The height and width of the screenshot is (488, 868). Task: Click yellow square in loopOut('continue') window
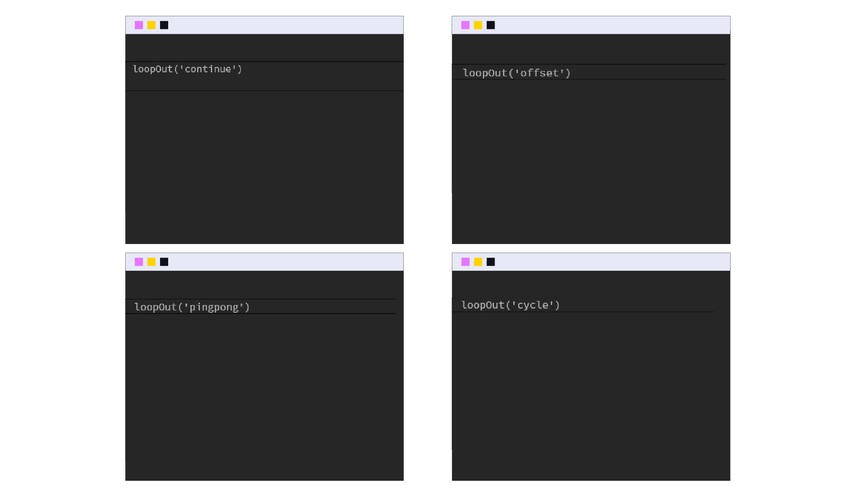[151, 25]
